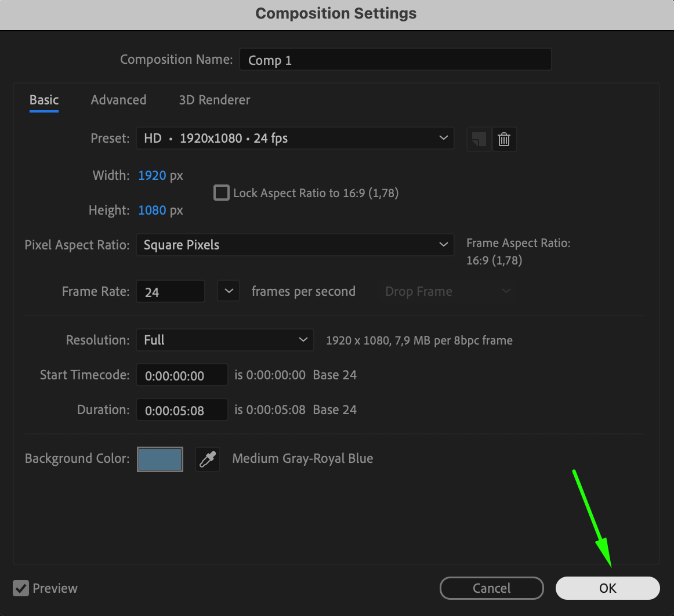Viewport: 674px width, 616px height.
Task: Switch to the Advanced tab
Action: (118, 100)
